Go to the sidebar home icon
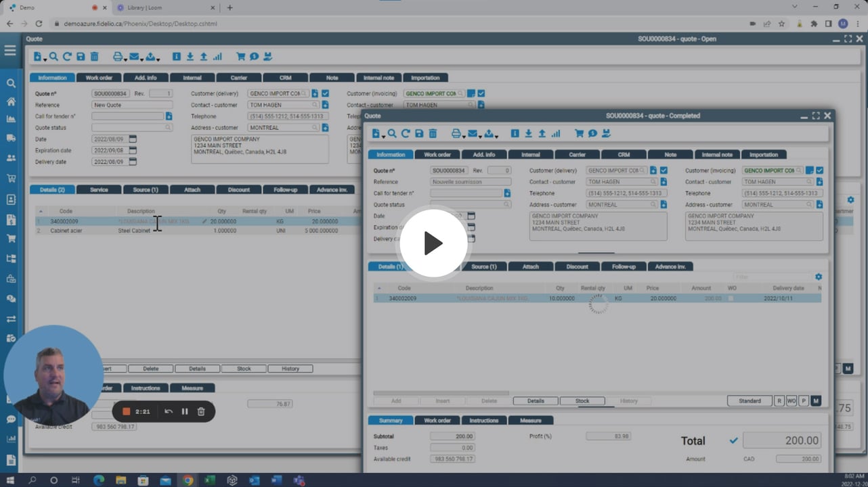This screenshot has height=487, width=868. [x=11, y=101]
